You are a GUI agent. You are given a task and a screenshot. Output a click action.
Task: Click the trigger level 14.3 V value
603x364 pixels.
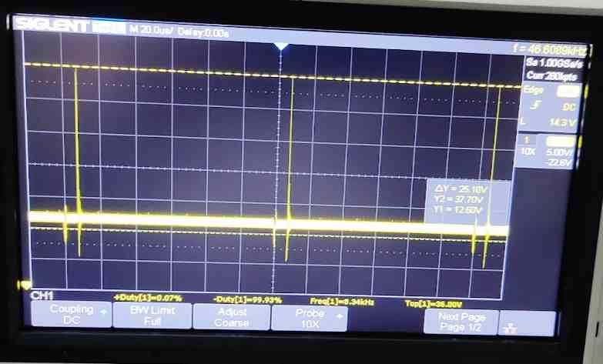pos(562,122)
